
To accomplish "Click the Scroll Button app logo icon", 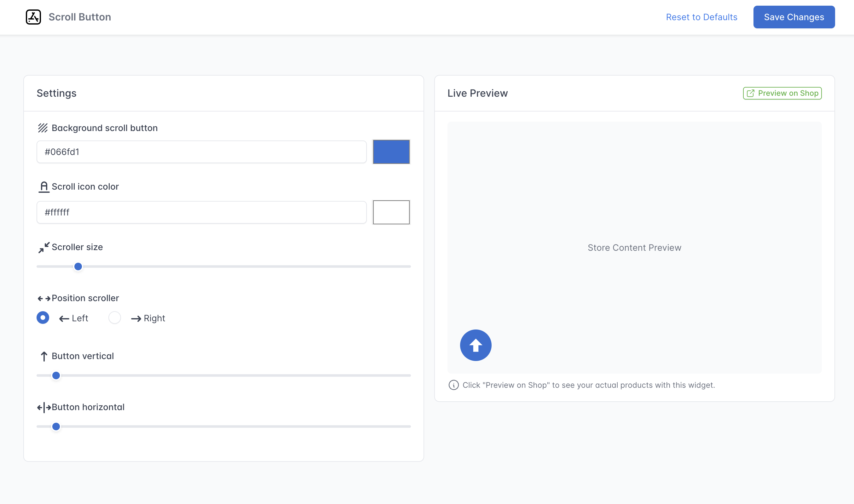I will [x=33, y=17].
